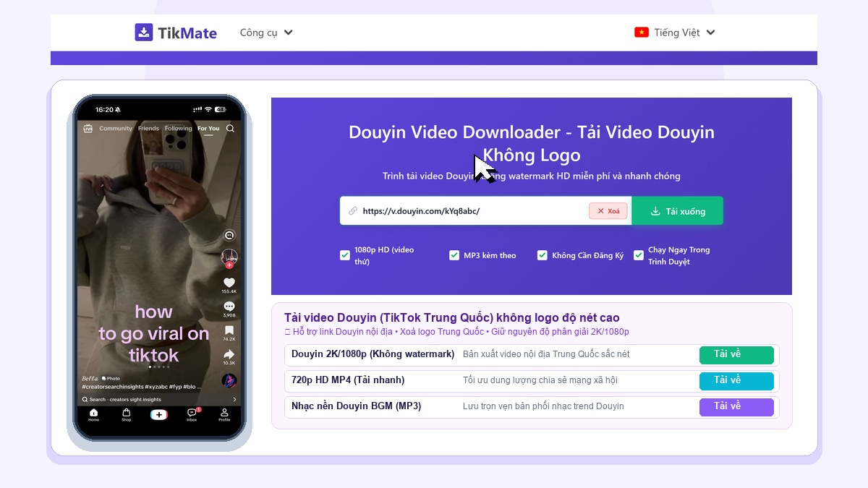Click Douyin 2K/1080p (Không watermark) text
868x488 pixels.
coord(373,354)
